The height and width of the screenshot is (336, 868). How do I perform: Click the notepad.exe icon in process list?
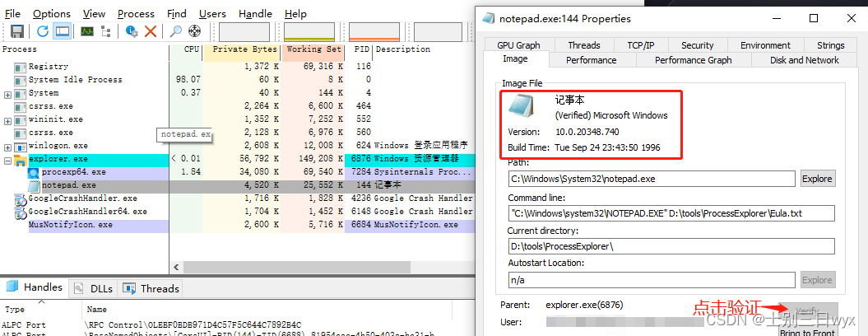[x=35, y=186]
